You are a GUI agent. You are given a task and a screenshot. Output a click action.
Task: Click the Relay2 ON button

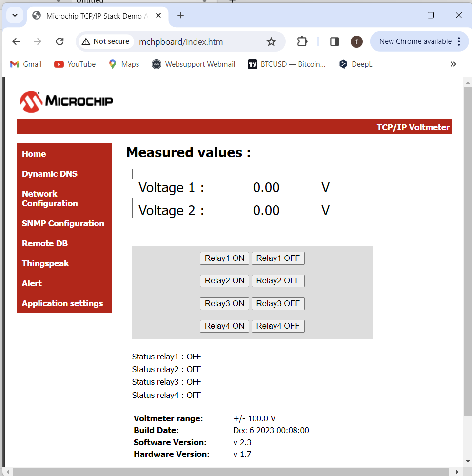pos(224,281)
